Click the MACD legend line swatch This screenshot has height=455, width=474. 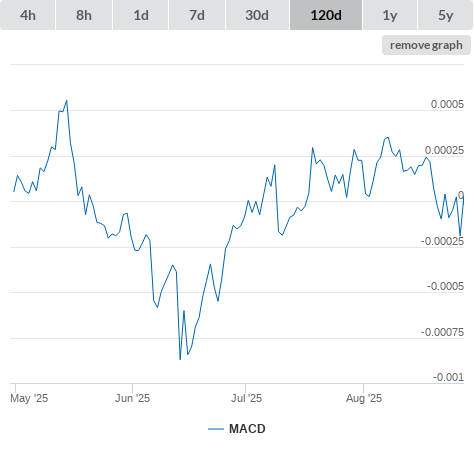click(x=216, y=429)
